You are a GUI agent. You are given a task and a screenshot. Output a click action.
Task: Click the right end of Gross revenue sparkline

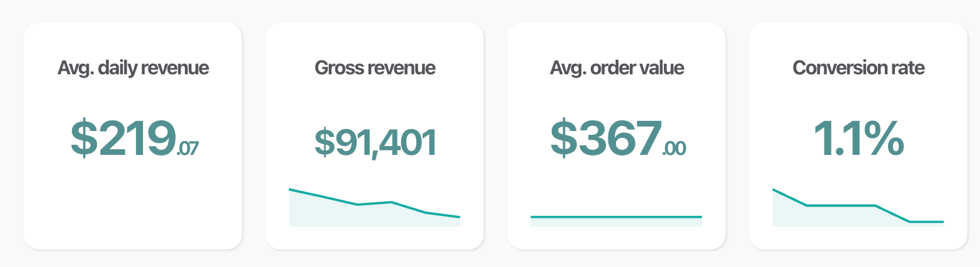coord(459,217)
